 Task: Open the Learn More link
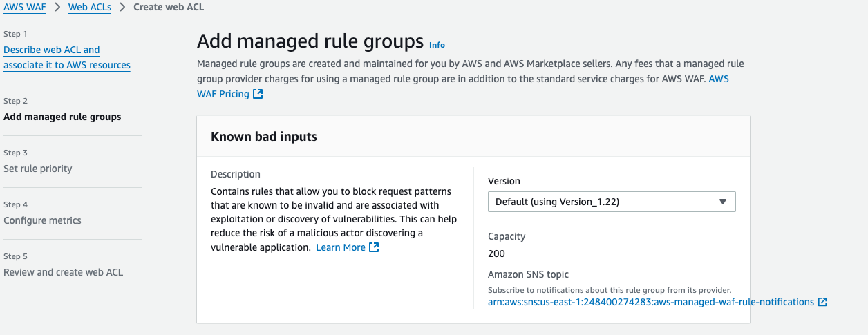[x=341, y=247]
